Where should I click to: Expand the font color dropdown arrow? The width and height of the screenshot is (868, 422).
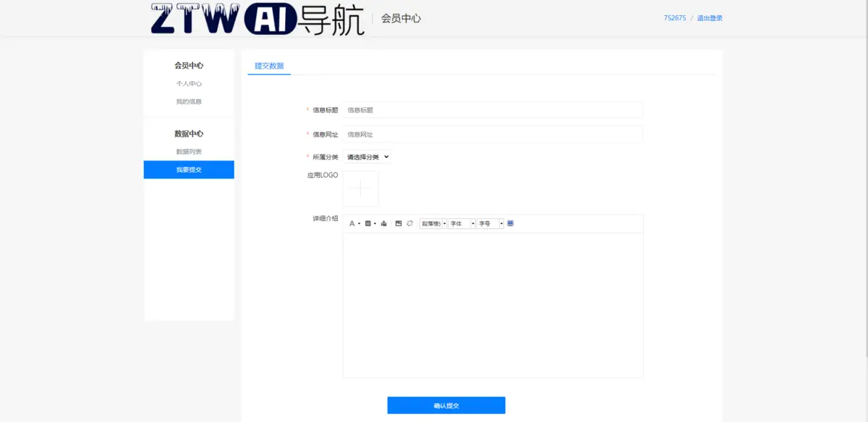[x=359, y=223]
